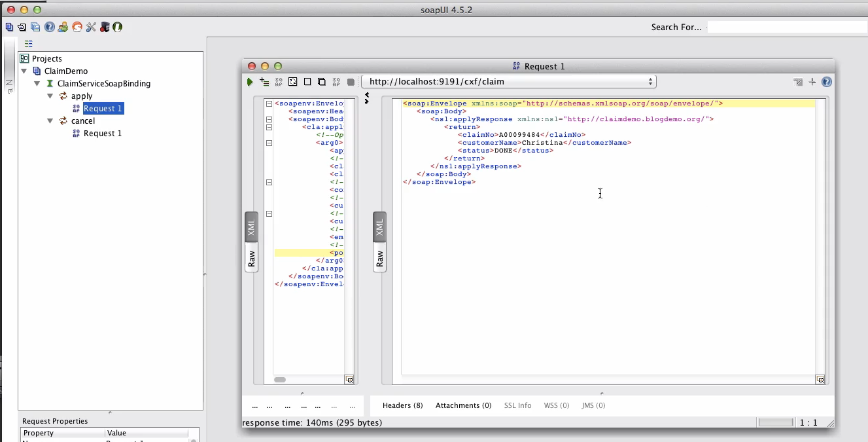
Task: Click the progress bar in status area
Action: point(775,422)
